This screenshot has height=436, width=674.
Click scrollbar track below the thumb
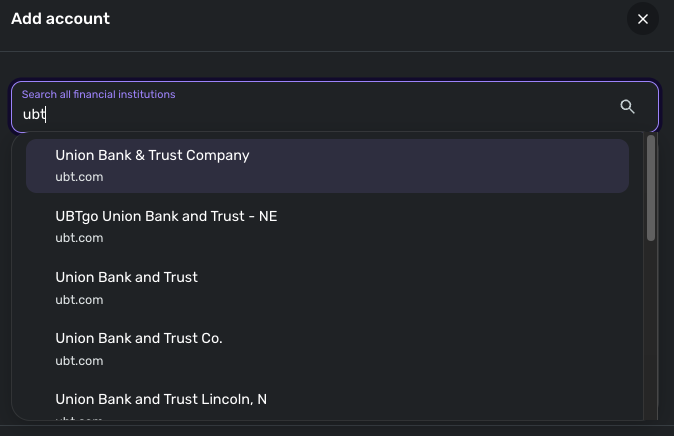pos(651,329)
